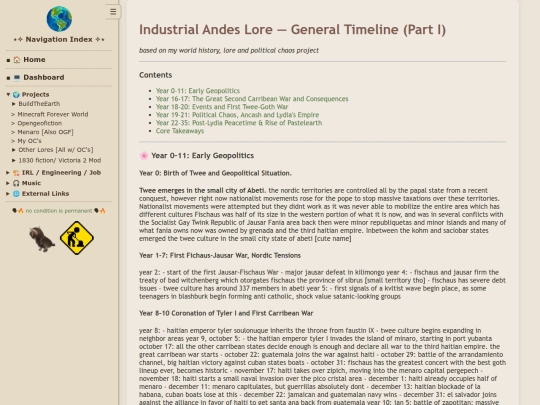540x405 pixels.
Task: Click the globe logo above Navigation Index
Action: [59, 19]
